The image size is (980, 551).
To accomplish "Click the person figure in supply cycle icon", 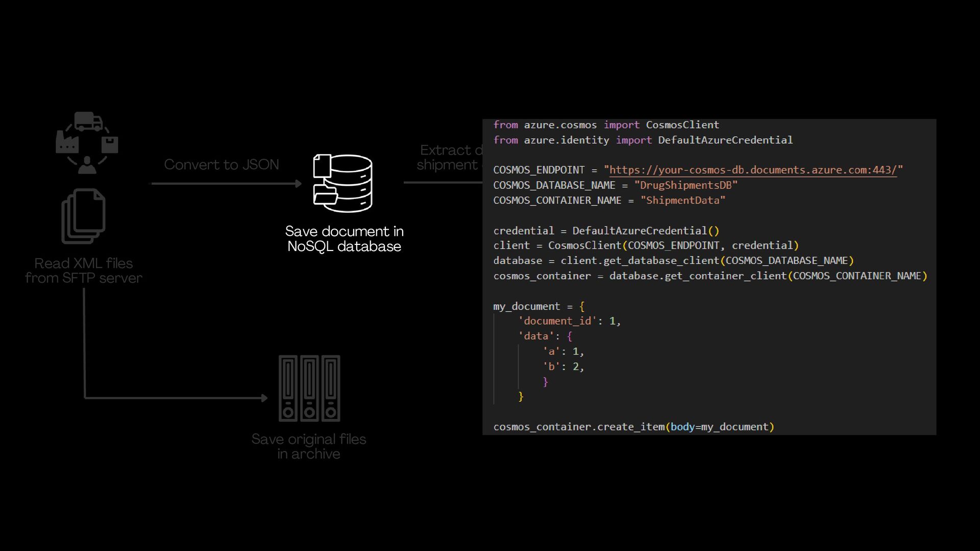I will tap(87, 166).
